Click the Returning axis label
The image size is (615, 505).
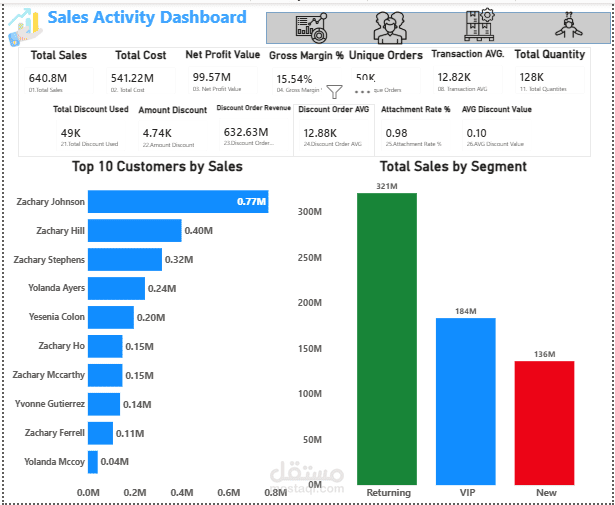tap(388, 492)
